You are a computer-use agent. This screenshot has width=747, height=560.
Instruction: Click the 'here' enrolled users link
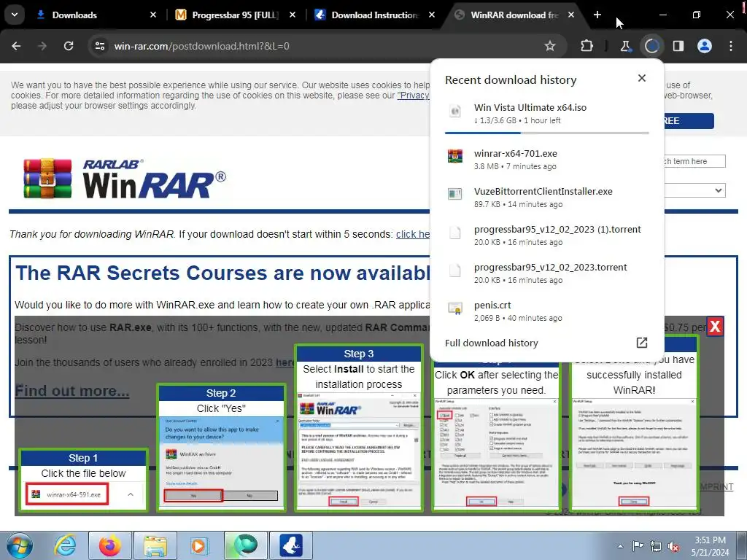(x=285, y=362)
